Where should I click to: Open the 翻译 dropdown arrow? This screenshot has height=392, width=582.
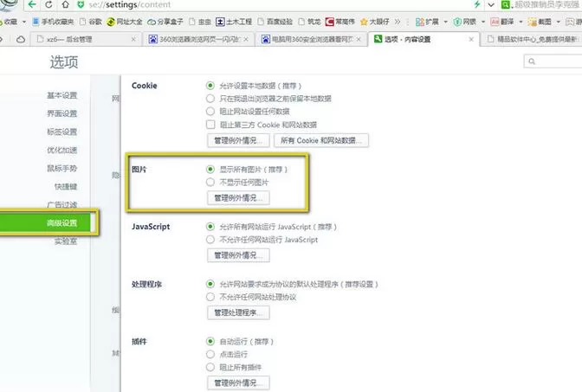tap(521, 22)
